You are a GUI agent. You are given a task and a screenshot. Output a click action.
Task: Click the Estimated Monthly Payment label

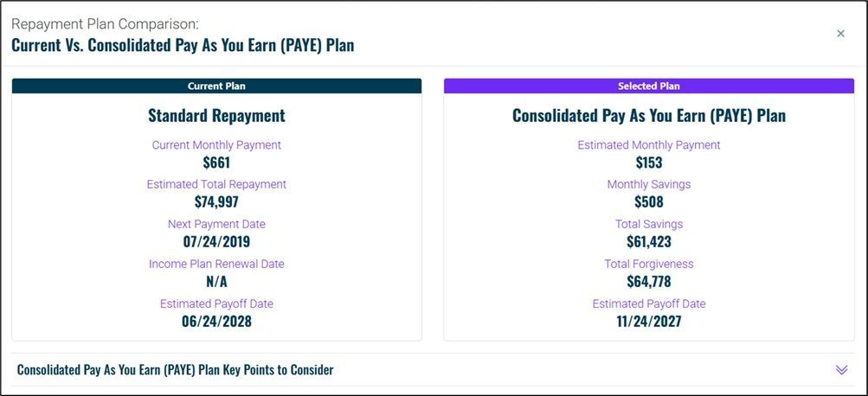click(x=649, y=145)
